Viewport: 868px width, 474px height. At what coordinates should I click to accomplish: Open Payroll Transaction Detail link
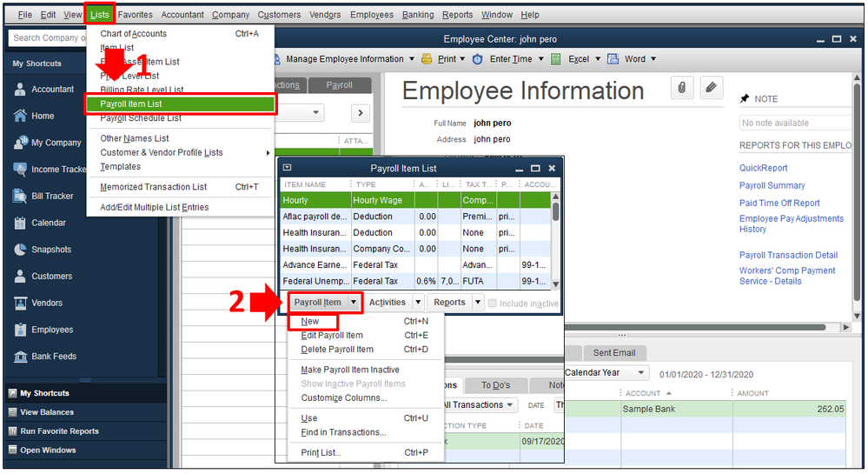point(788,256)
